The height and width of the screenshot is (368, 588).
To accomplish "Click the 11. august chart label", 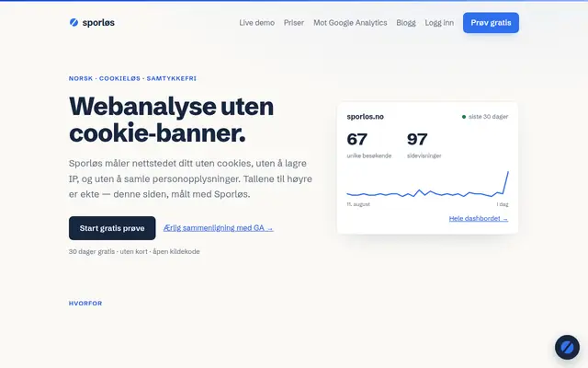I will pyautogui.click(x=358, y=204).
